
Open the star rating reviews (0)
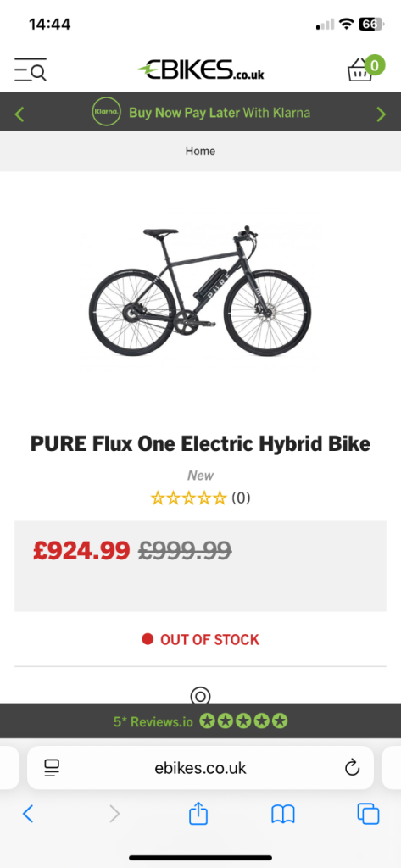[x=200, y=498]
